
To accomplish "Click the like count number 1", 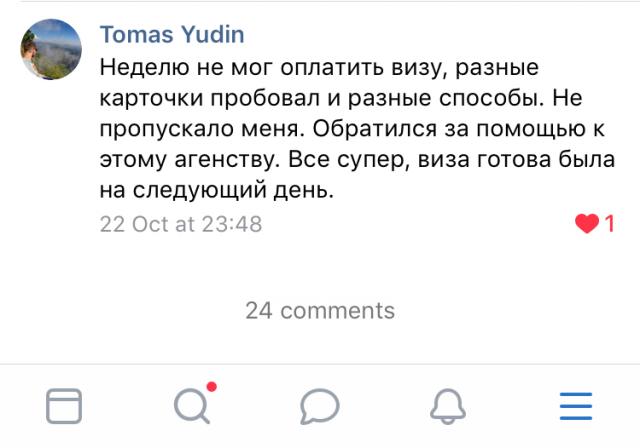I will [x=609, y=224].
